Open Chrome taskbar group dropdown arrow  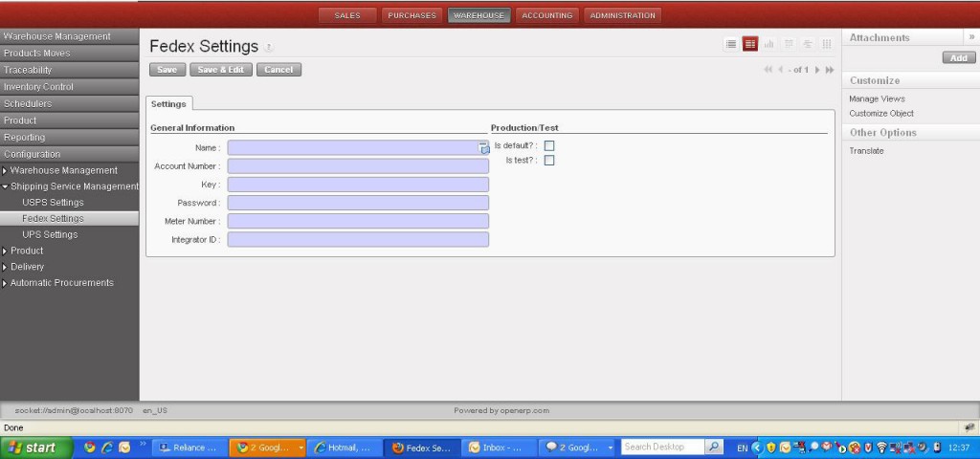click(x=301, y=448)
